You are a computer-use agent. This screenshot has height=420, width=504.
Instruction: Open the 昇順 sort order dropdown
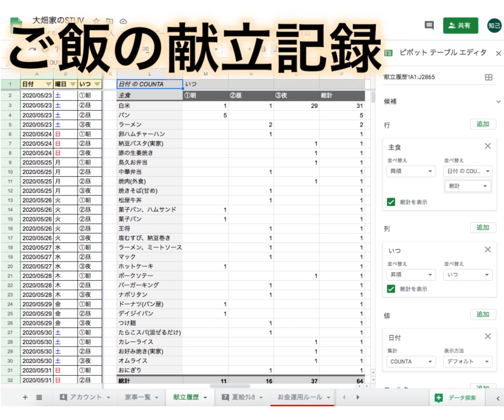point(412,275)
